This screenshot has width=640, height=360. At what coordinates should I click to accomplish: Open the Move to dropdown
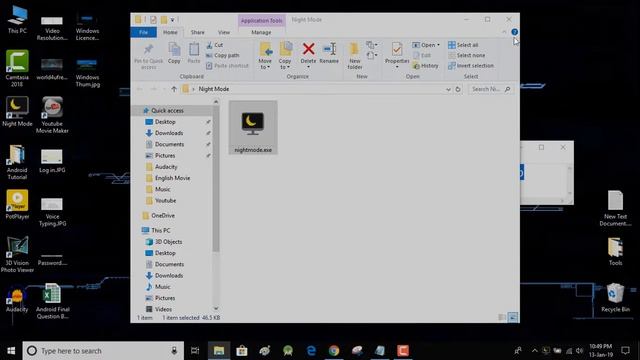[265, 56]
